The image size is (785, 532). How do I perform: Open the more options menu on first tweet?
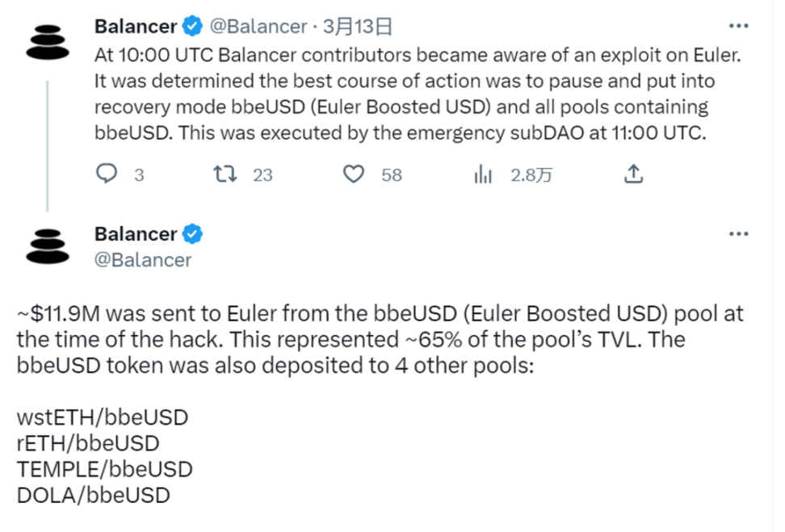pyautogui.click(x=738, y=27)
